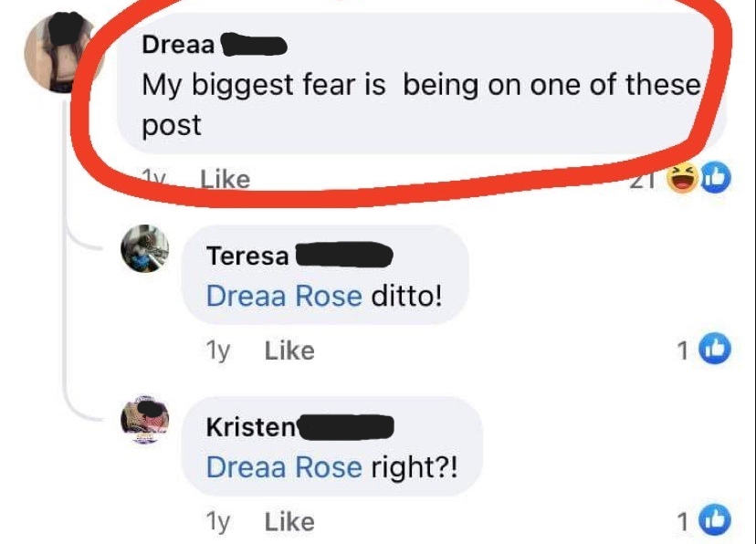Click the laughing emoji reaction on Dreaa's comment
The image size is (756, 544).
tap(682, 178)
